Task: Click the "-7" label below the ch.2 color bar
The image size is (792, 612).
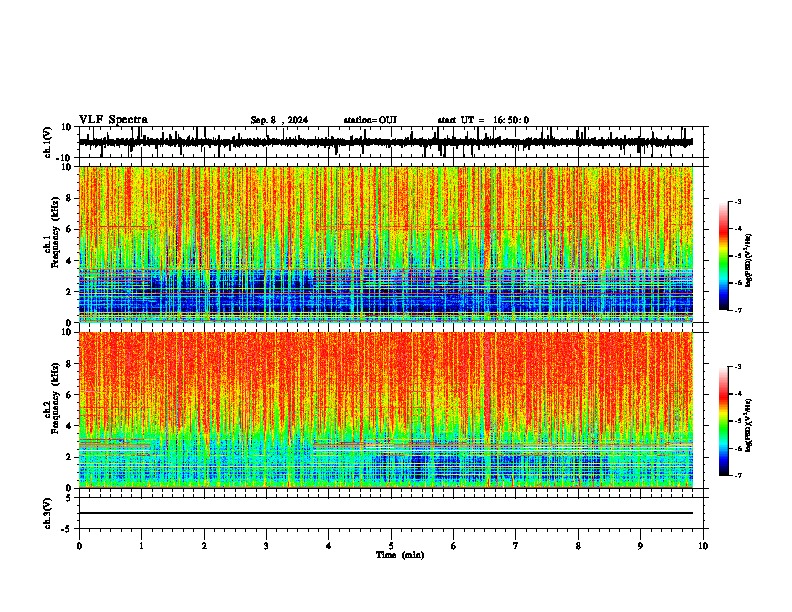Action: pos(737,475)
